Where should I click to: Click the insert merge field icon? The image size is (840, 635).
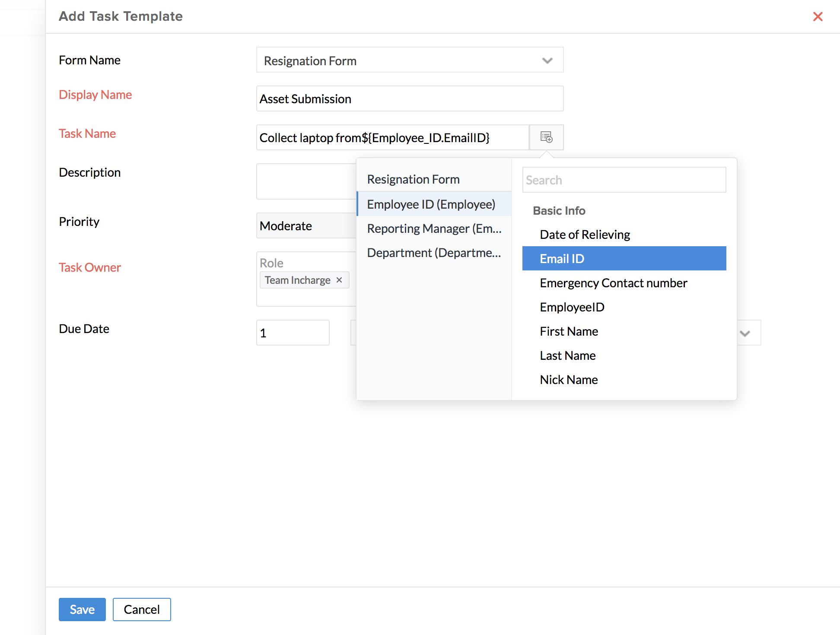(546, 137)
